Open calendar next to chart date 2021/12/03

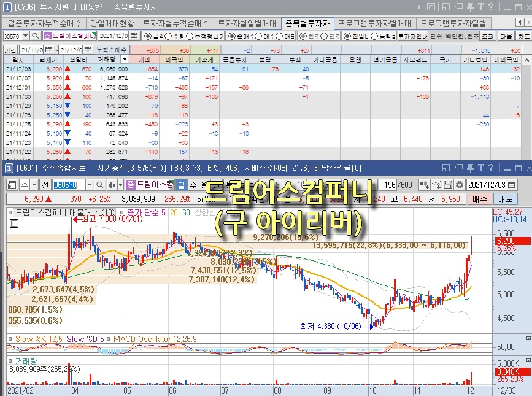(512, 185)
